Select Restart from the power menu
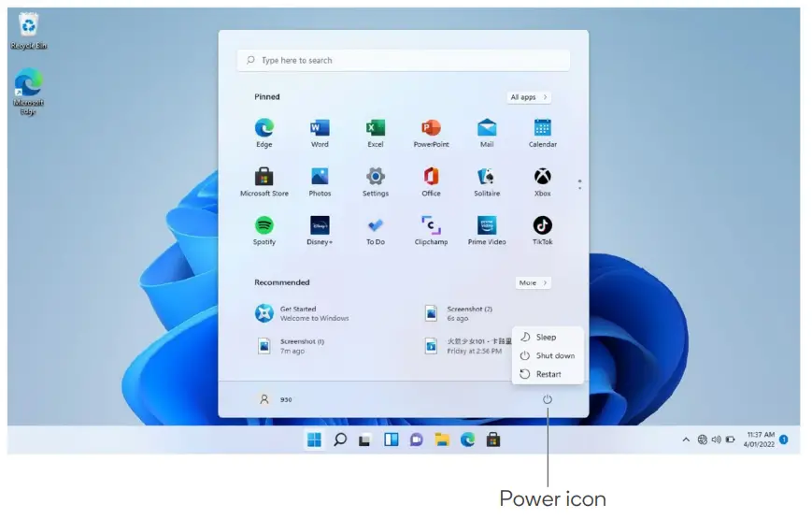 point(548,374)
